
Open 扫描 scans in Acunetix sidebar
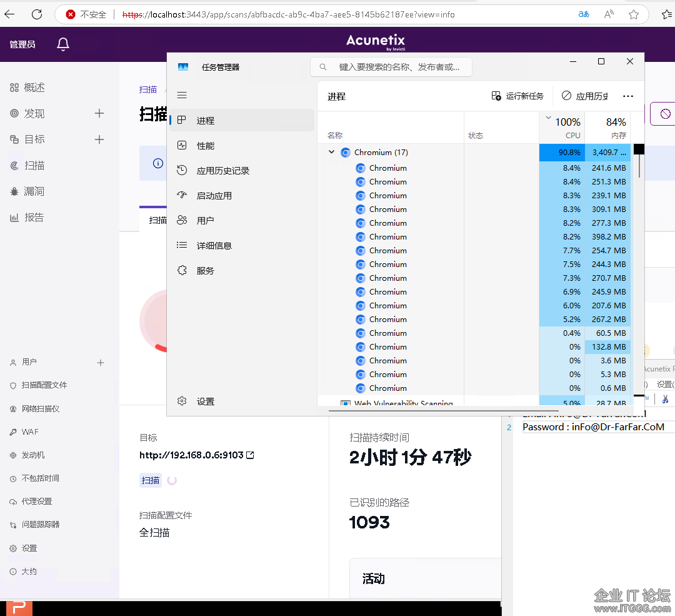point(27,166)
